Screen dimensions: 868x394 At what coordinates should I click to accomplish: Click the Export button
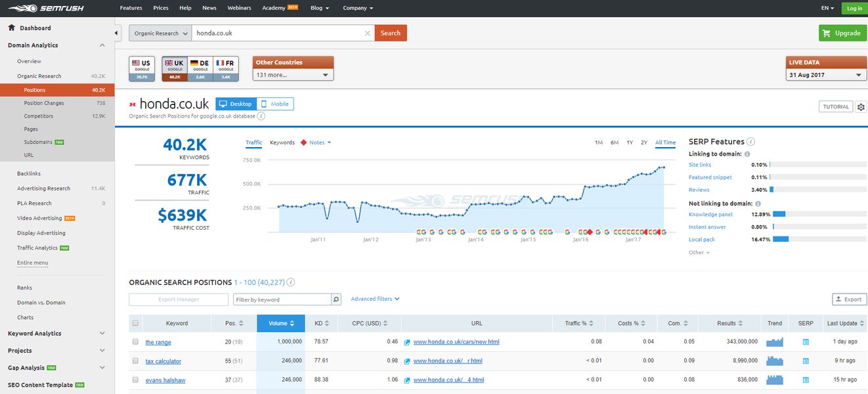849,299
